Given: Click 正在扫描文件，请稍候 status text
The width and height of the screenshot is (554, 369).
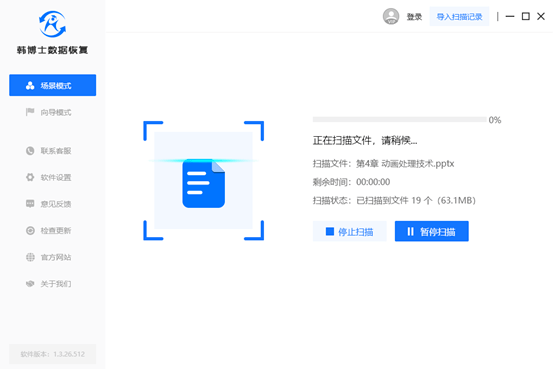Looking at the screenshot, I should 365,141.
